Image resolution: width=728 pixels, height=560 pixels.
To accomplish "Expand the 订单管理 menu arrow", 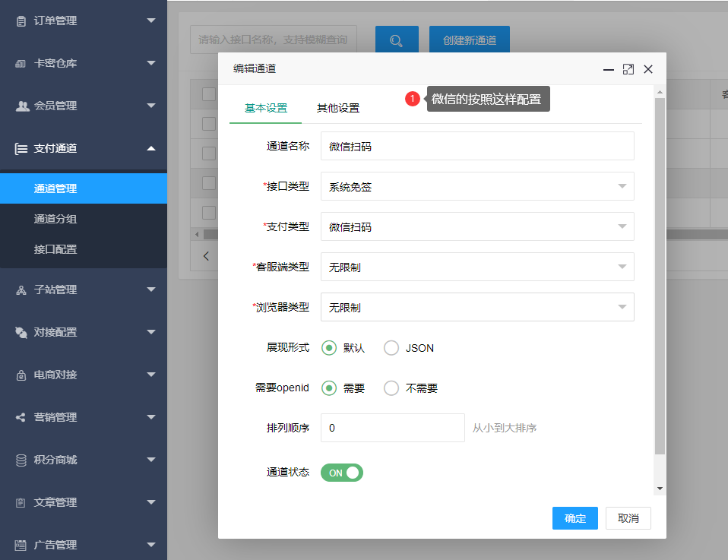I will pyautogui.click(x=151, y=21).
